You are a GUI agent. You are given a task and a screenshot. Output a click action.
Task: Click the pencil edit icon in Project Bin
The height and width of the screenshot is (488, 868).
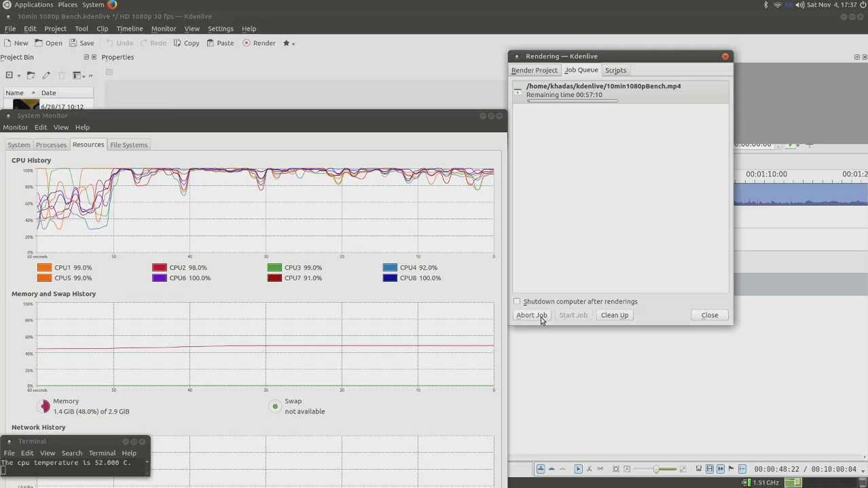coord(46,75)
